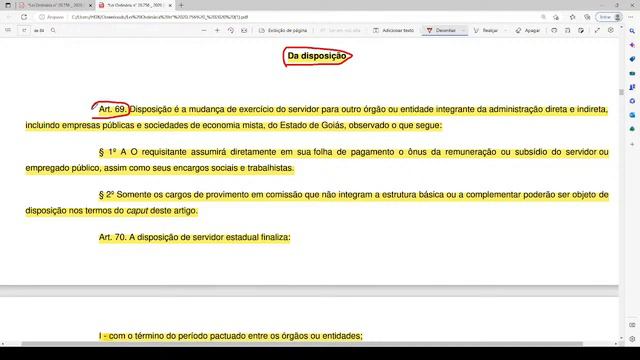This screenshot has height=360, width=640.
Task: Activate the Realçar highlight tool
Action: [486, 30]
